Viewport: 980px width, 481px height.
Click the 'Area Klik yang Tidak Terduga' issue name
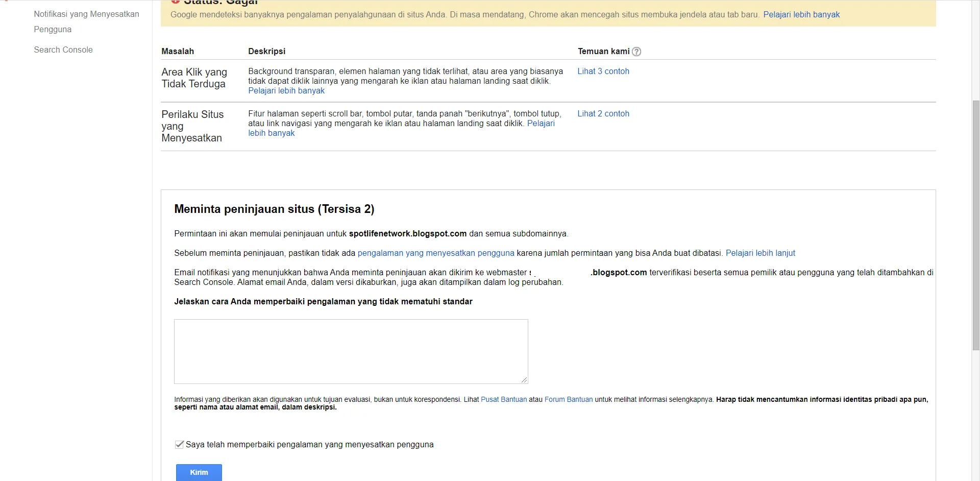[x=194, y=78]
